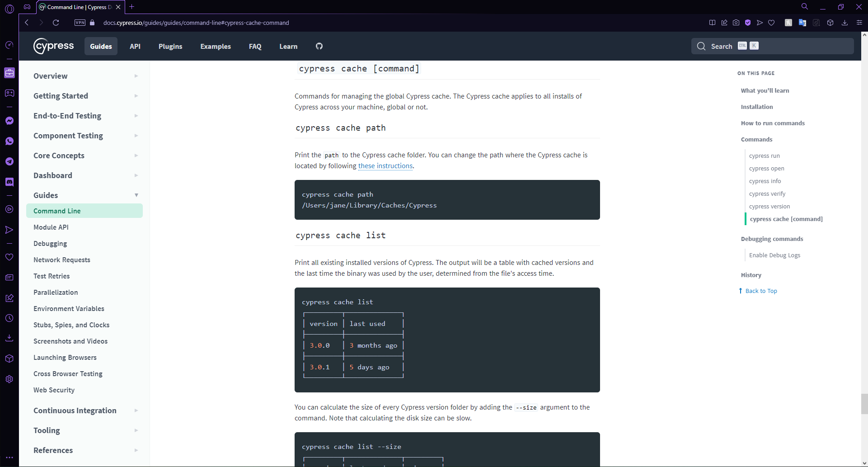Open the Guides nav tab
Screen dimensions: 868x467
101,46
